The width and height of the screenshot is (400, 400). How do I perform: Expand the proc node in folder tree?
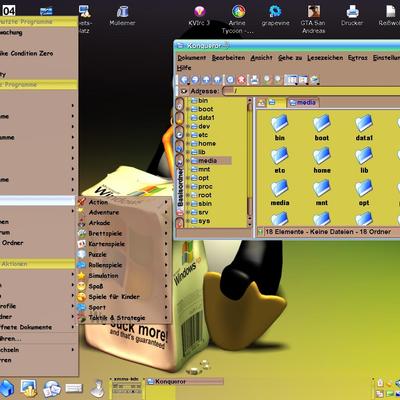[188, 187]
